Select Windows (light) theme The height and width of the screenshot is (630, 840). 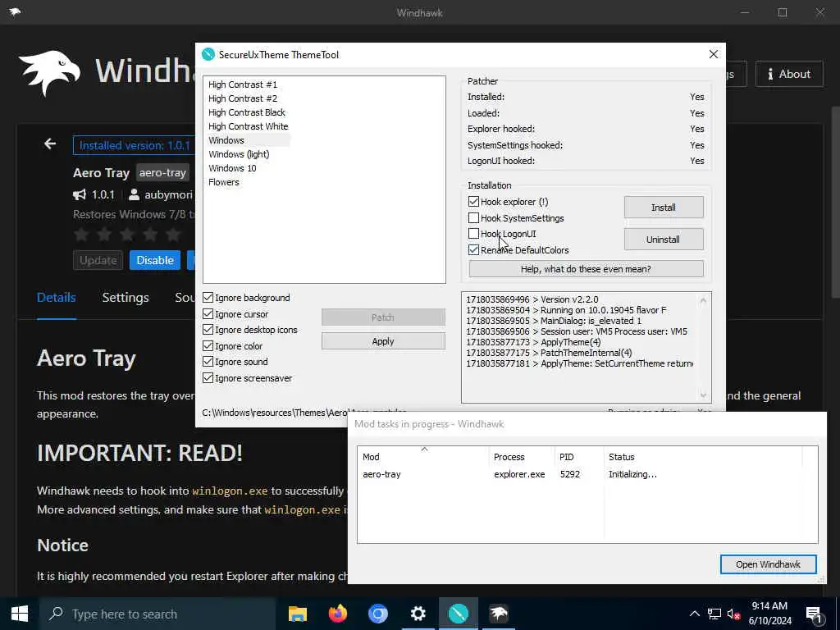click(x=239, y=154)
